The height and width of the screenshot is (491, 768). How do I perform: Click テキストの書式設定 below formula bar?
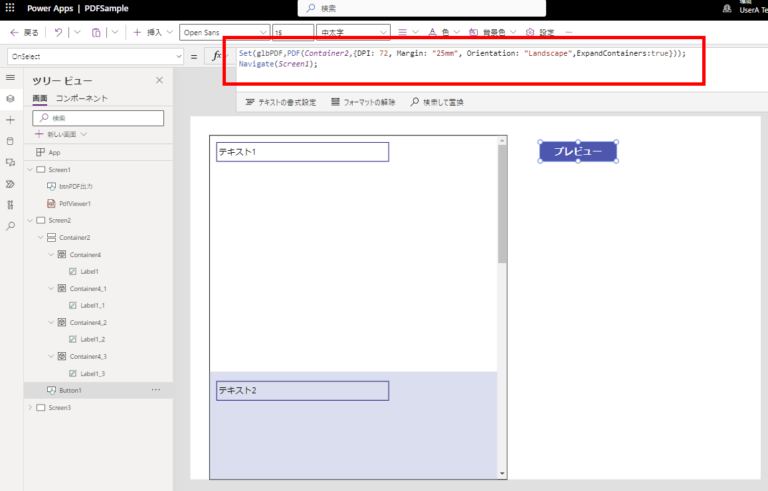(x=280, y=102)
